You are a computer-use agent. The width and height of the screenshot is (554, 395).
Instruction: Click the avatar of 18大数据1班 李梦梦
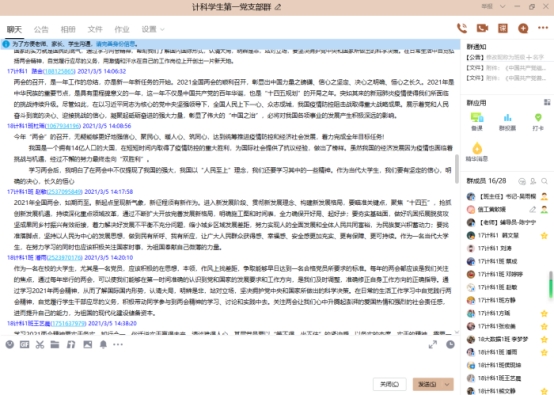click(x=471, y=340)
